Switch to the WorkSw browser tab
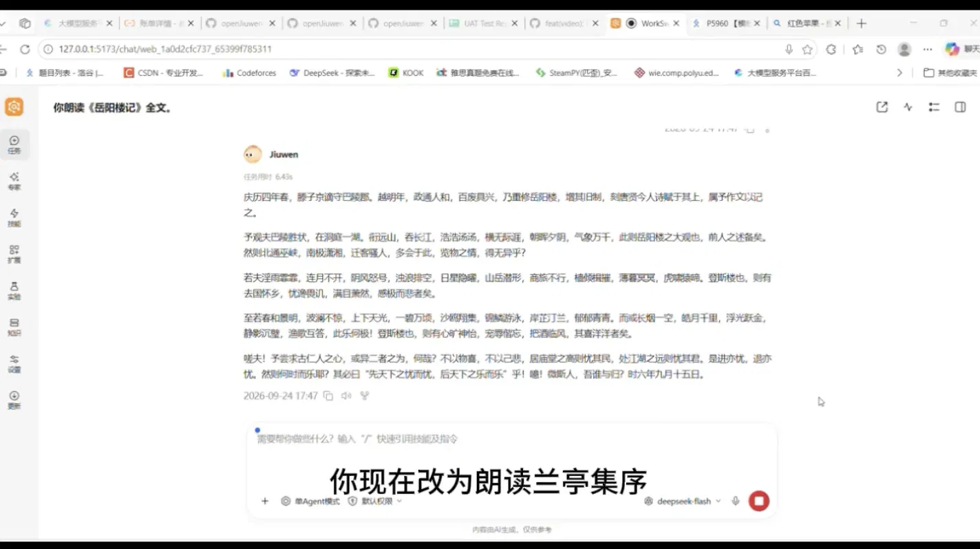 (x=645, y=23)
